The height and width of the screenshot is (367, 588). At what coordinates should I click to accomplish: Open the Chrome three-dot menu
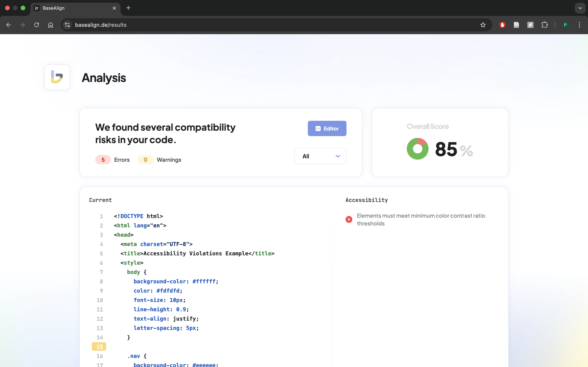[x=579, y=25]
